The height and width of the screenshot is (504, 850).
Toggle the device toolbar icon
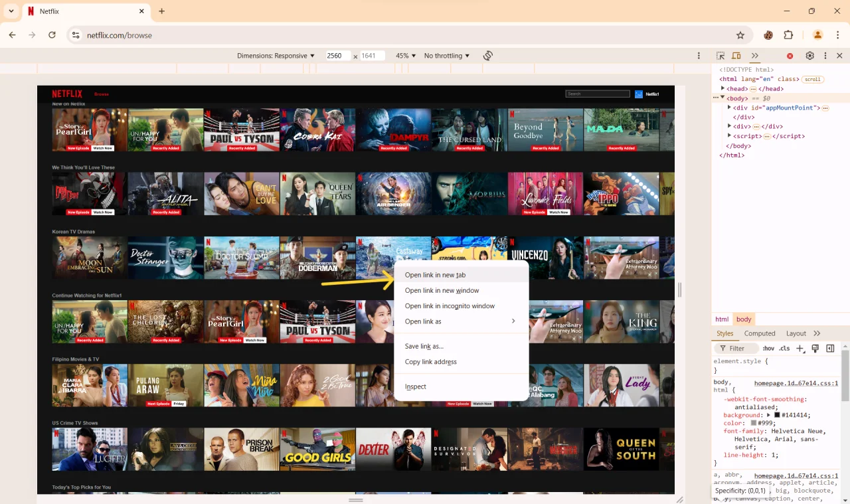[x=736, y=56]
